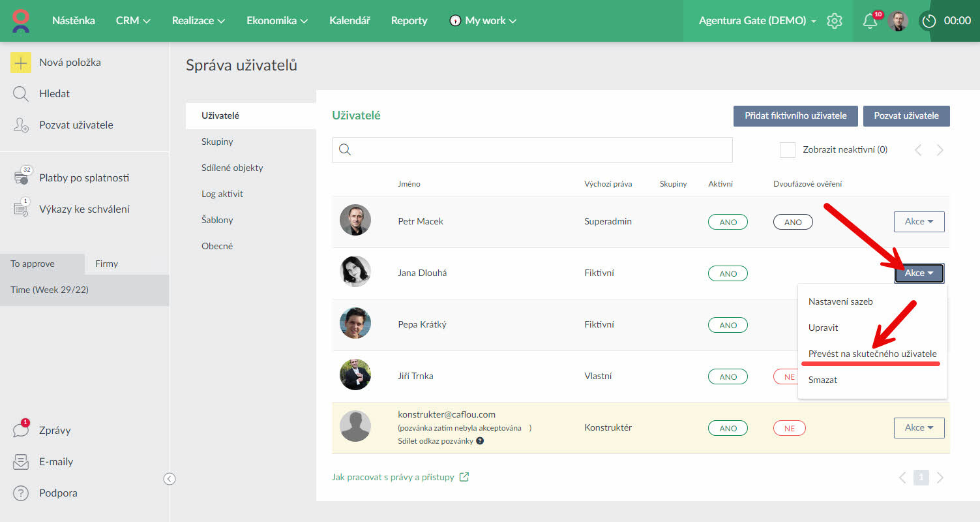
Task: Tick the Zobrazit neaktivní checkbox
Action: (x=788, y=150)
